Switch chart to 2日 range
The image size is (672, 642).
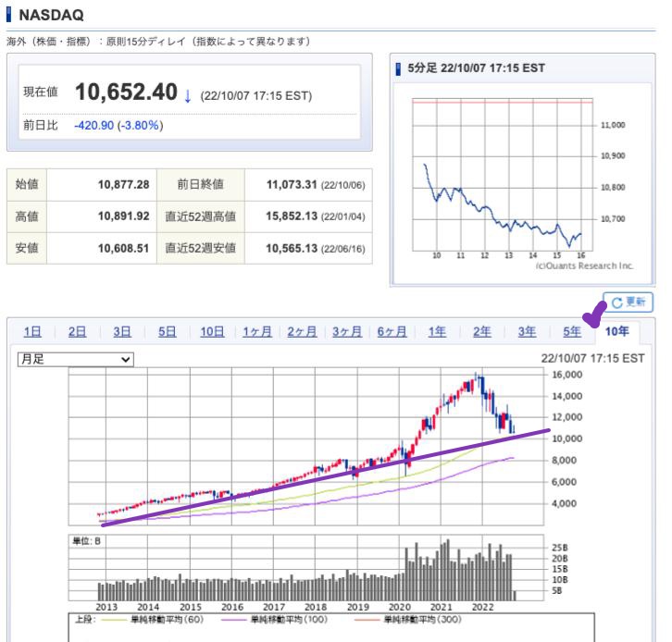tap(77, 331)
